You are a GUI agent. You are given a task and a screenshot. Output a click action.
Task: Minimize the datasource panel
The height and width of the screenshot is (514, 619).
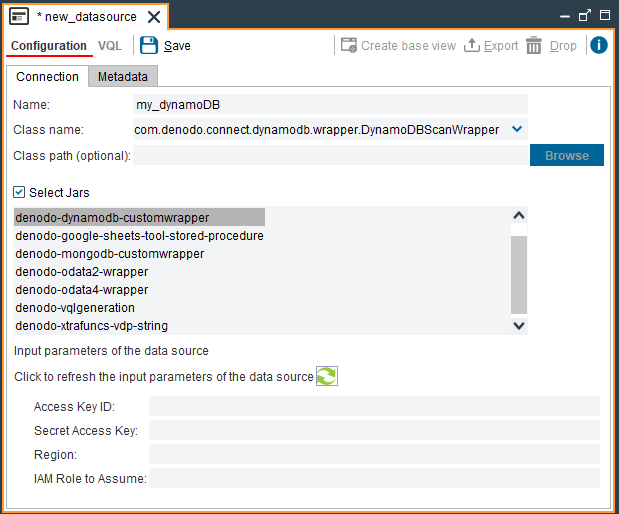click(x=565, y=17)
